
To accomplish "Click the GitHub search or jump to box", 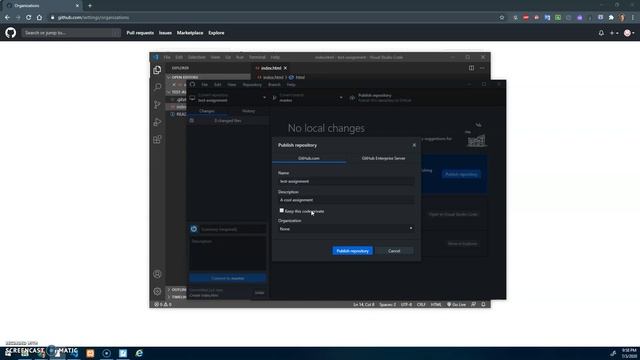I will [71, 33].
